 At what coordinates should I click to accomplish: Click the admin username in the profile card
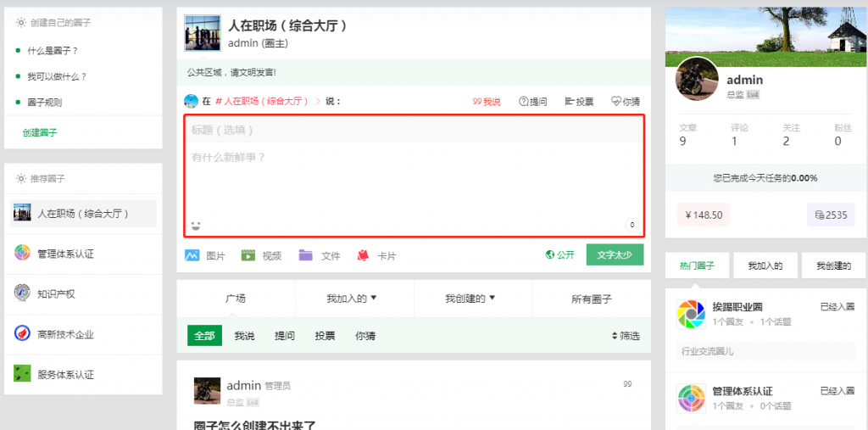tap(744, 80)
